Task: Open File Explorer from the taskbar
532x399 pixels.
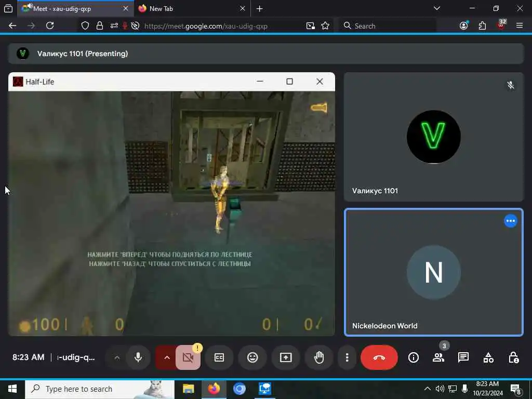Action: tap(188, 389)
